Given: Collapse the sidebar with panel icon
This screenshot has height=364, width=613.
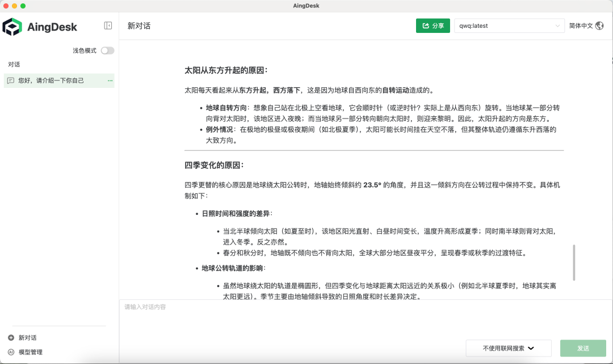Looking at the screenshot, I should 108,26.
